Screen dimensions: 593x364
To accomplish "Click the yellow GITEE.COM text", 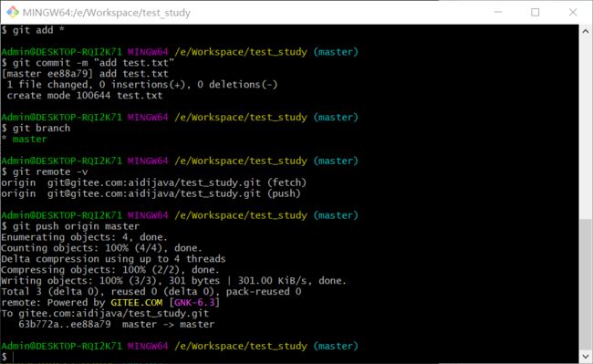I will coord(137,302).
